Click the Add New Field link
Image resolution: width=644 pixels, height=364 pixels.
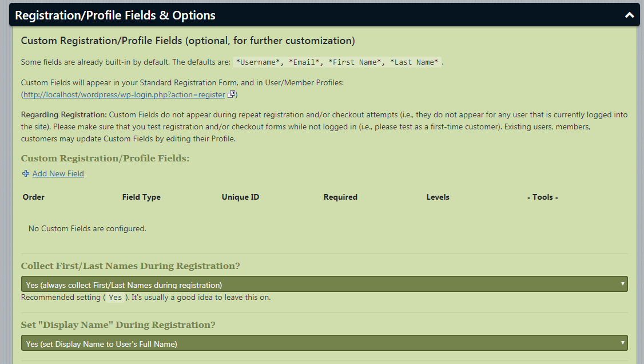point(58,173)
